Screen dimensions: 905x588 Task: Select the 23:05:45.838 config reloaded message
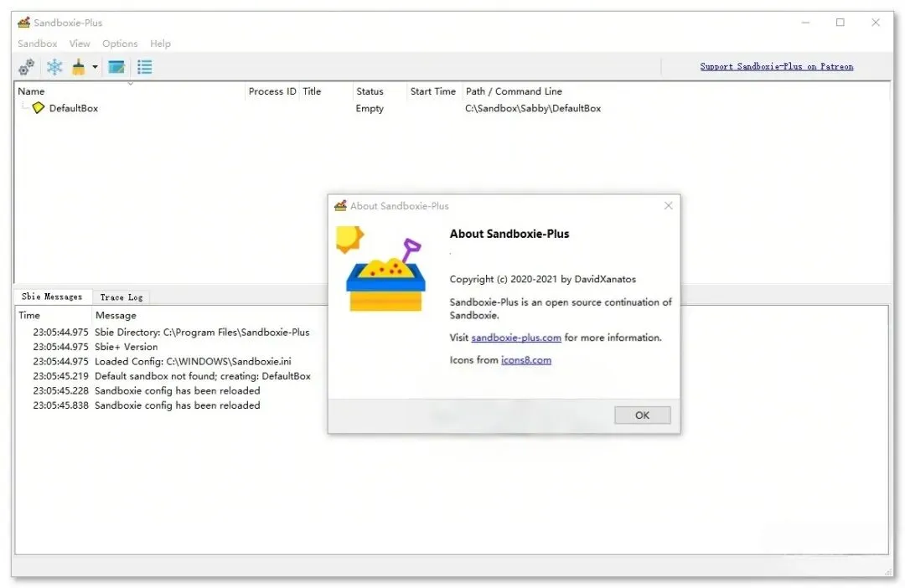click(x=177, y=405)
